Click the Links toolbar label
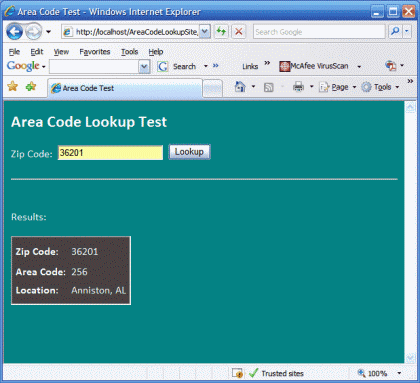Image resolution: width=420 pixels, height=383 pixels. 250,66
